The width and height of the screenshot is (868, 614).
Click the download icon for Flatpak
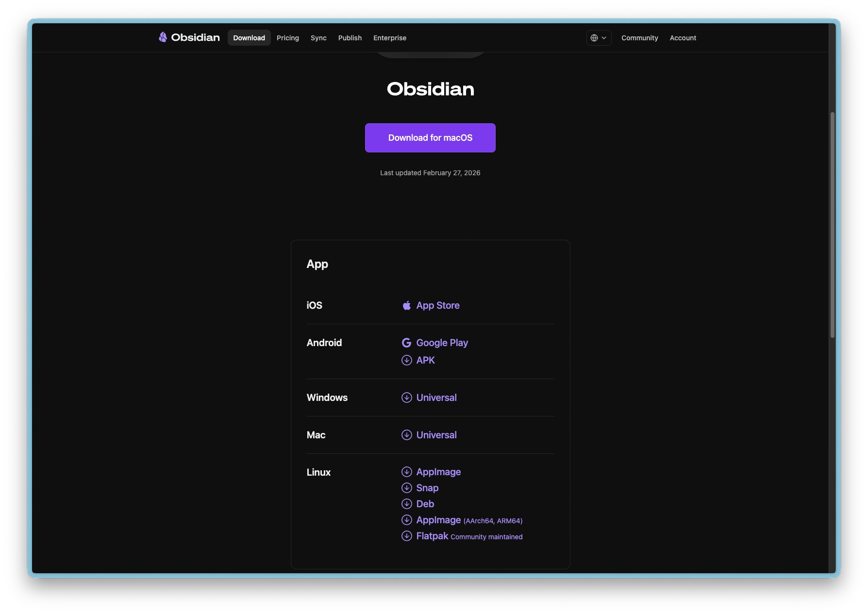click(x=407, y=536)
